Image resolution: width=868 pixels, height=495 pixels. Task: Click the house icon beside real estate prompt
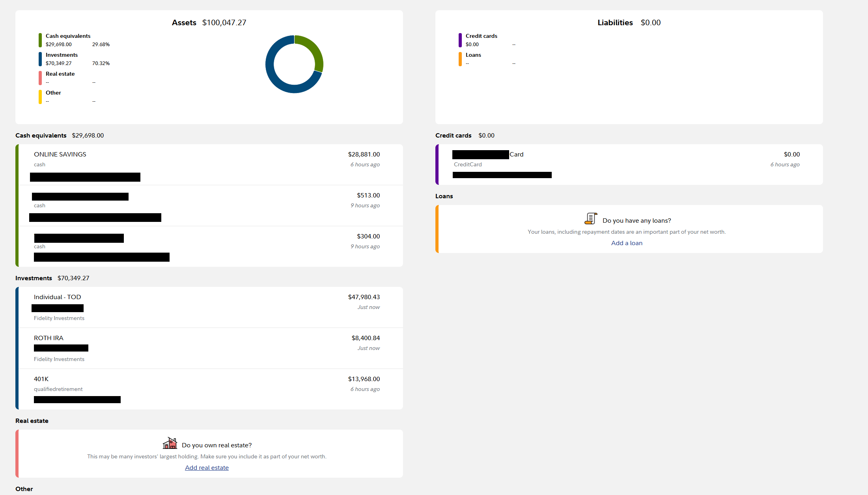[170, 443]
